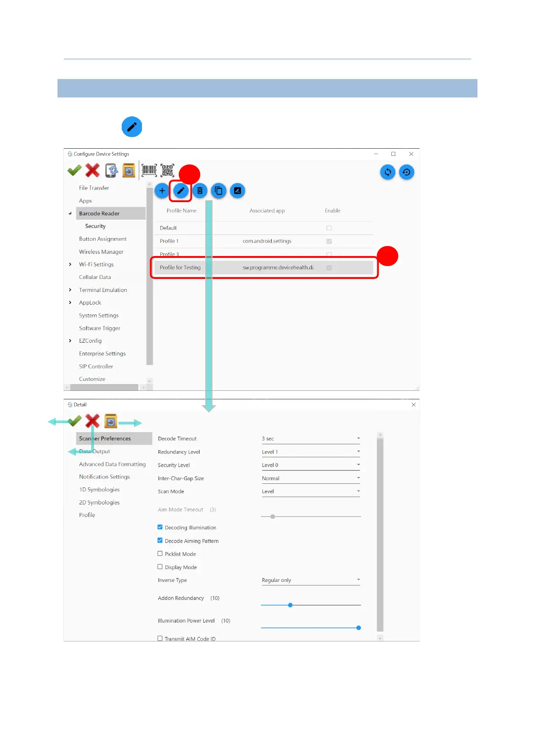Expand the AppLock tree node
Screen dimensions: 535x756
pyautogui.click(x=70, y=303)
